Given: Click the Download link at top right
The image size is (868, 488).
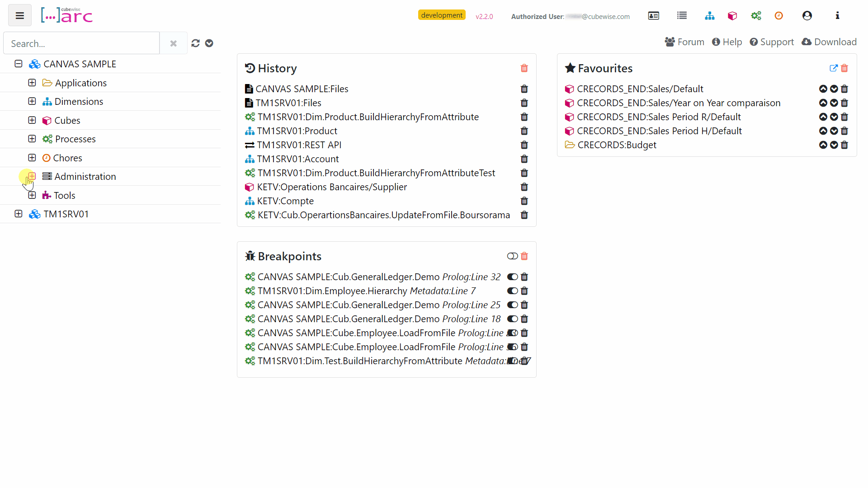Looking at the screenshot, I should click(830, 42).
